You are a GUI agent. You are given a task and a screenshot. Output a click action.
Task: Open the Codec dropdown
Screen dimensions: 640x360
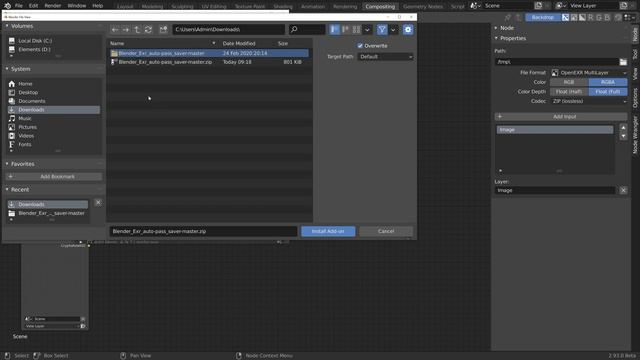click(x=589, y=101)
